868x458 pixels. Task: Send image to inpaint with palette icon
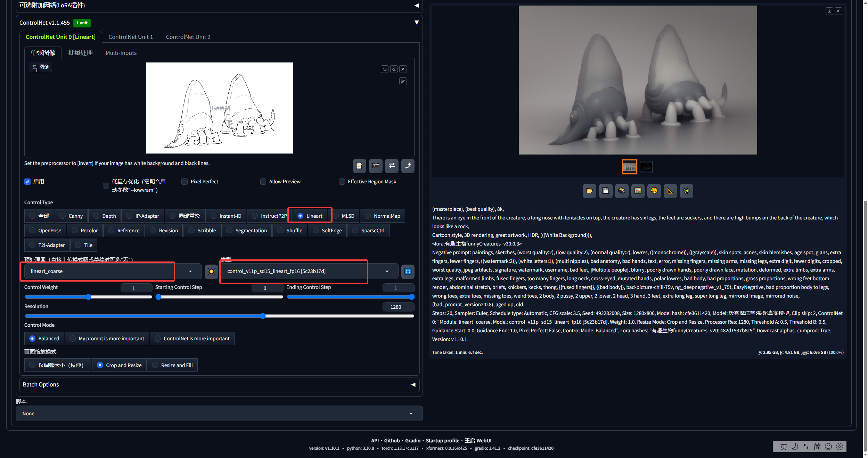pos(654,191)
